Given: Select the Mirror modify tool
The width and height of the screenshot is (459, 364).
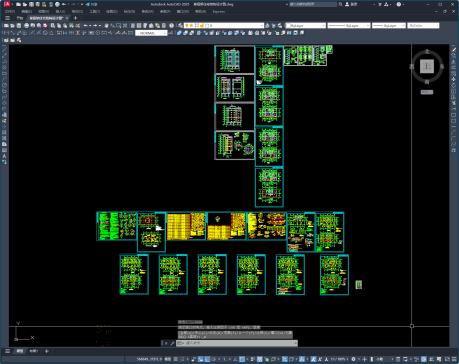Looking at the screenshot, I should tap(454, 62).
